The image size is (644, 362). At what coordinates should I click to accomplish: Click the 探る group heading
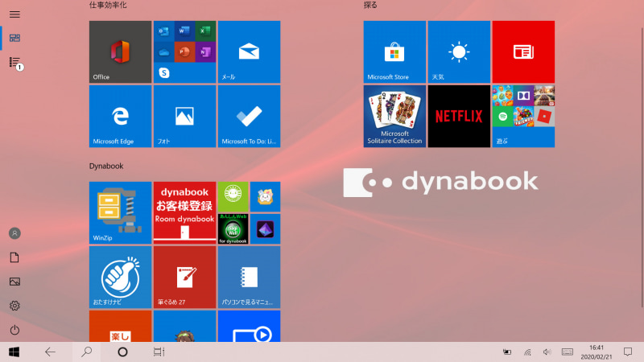click(x=370, y=5)
